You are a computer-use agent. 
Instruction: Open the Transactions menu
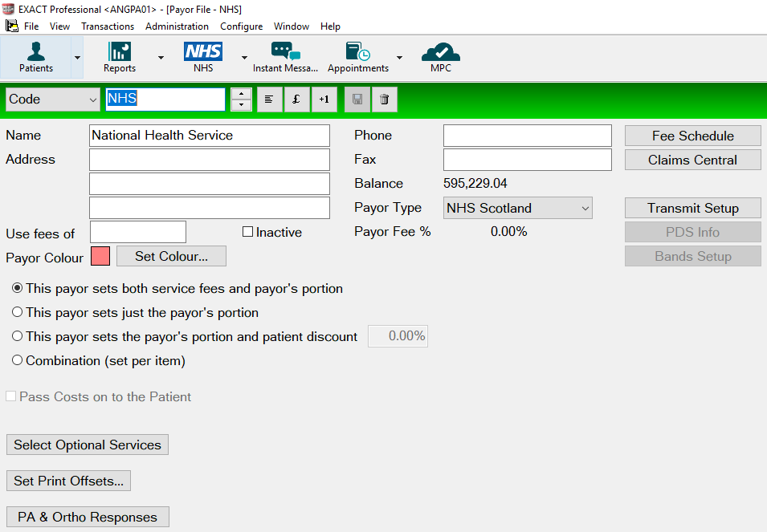108,26
